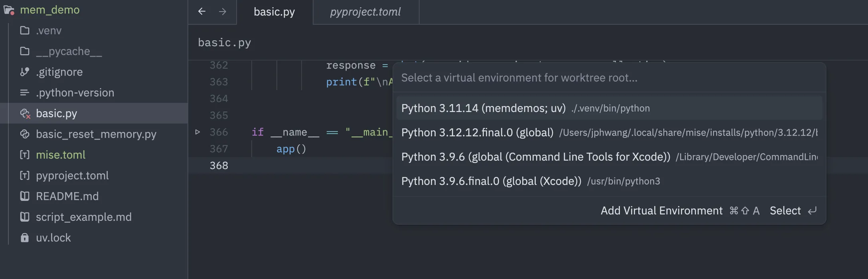
Task: Click line number 363 in the gutter
Action: click(x=219, y=82)
